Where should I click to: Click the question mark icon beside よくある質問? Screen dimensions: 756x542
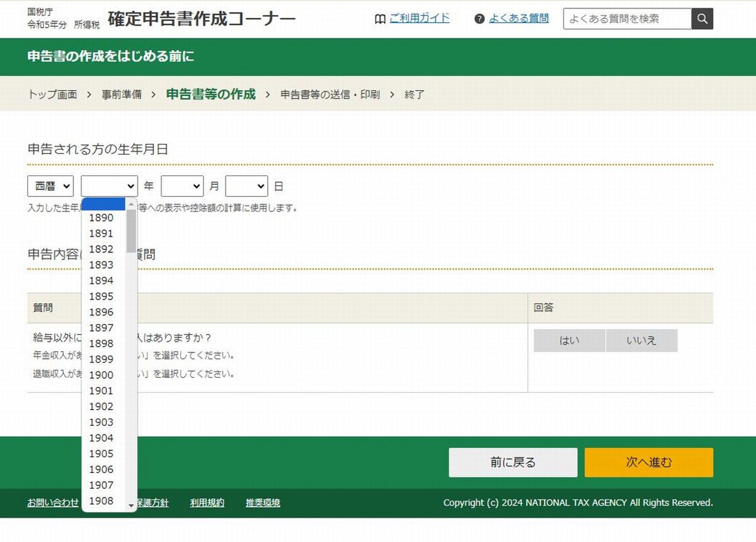479,19
